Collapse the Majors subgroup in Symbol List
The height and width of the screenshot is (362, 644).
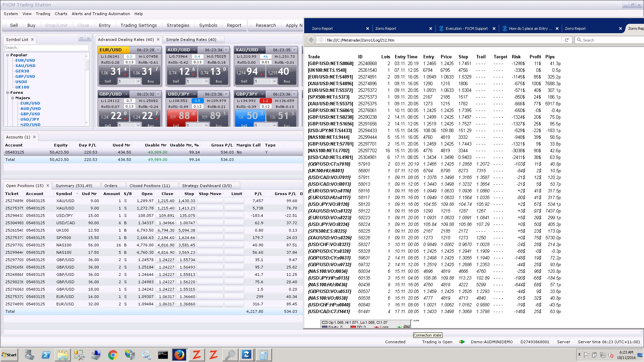[13, 98]
